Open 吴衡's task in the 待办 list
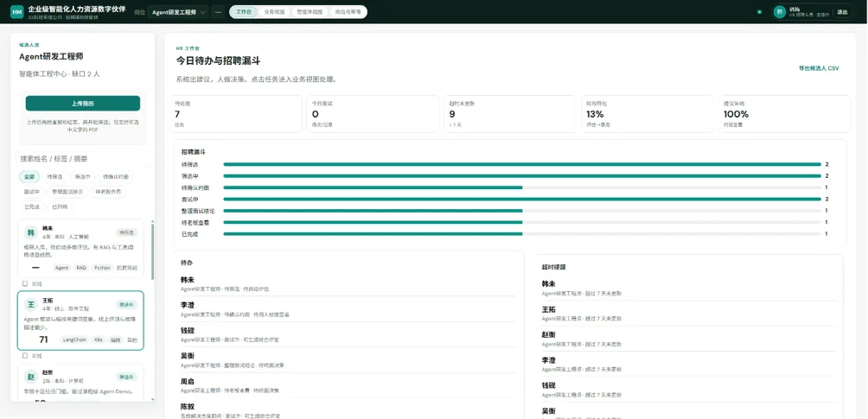Viewport: 868px width, 419px height. click(348, 359)
